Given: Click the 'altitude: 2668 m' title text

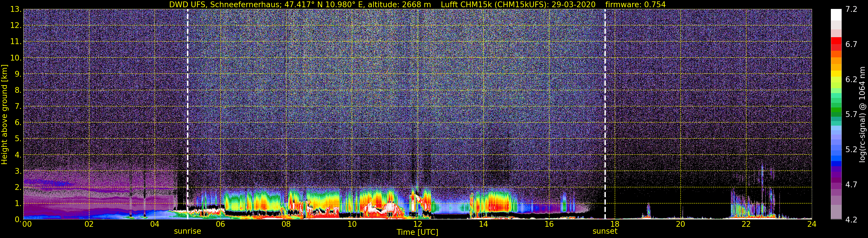Looking at the screenshot, I should coord(399,5).
